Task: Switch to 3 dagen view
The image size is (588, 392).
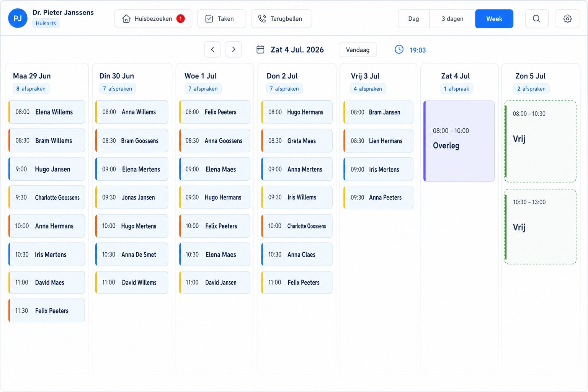Action: click(x=452, y=19)
